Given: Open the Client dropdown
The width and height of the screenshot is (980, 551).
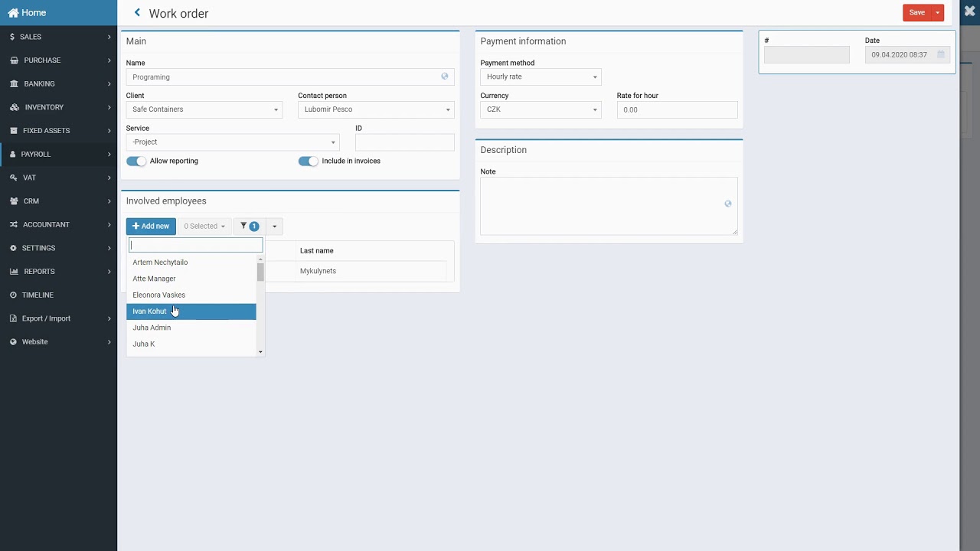Looking at the screenshot, I should (x=204, y=109).
